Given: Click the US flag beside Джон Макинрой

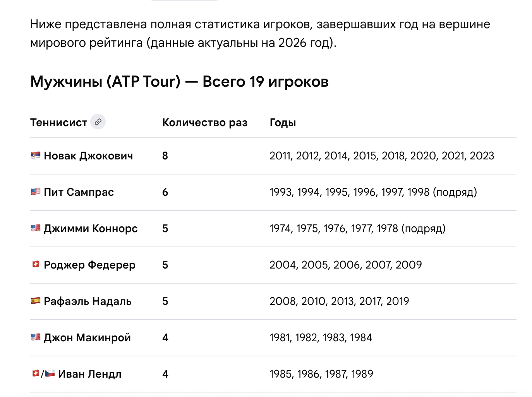Looking at the screenshot, I should (x=36, y=337).
